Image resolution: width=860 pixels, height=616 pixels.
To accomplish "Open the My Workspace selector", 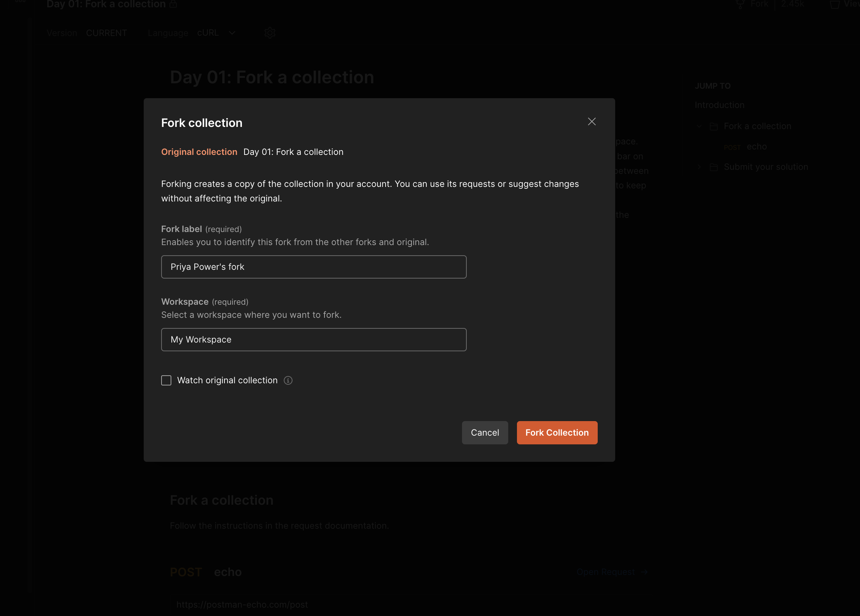I will point(314,340).
